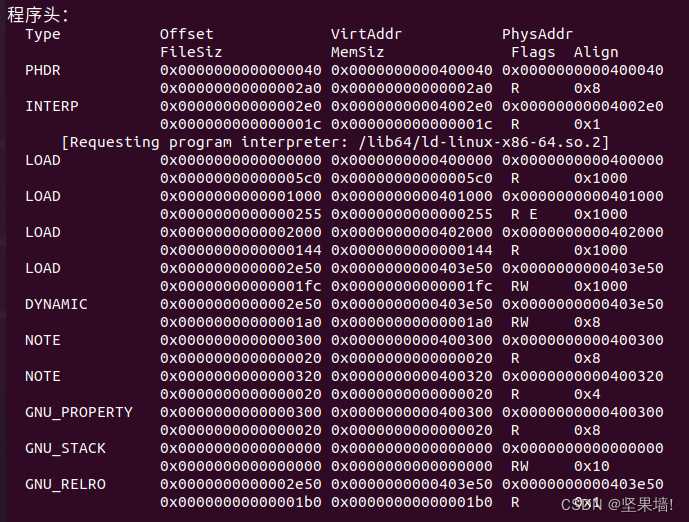Viewport: 689px width, 522px height.
Task: Click the VirtAddr column header
Action: [x=366, y=34]
